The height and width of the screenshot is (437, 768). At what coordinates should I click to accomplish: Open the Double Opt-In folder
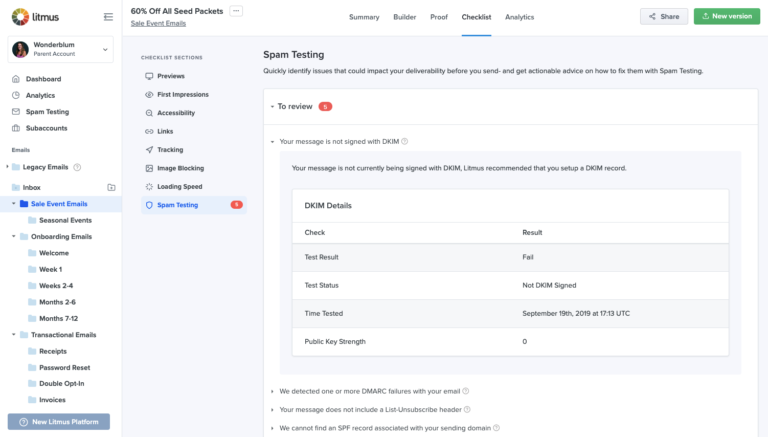(62, 384)
